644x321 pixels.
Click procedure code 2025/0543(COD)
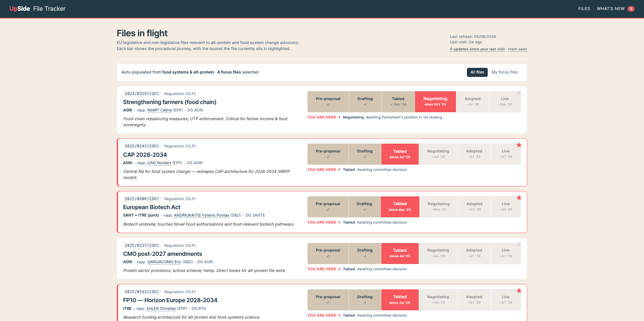(142, 292)
